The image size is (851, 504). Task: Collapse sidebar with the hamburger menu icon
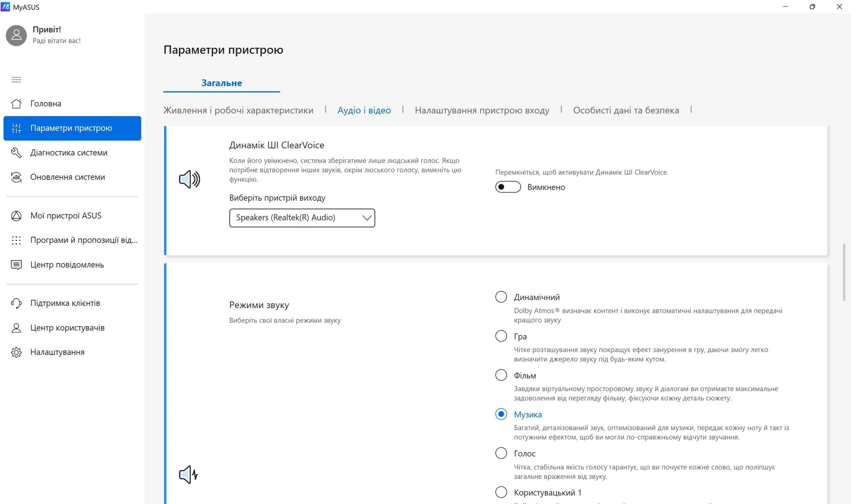pos(16,80)
